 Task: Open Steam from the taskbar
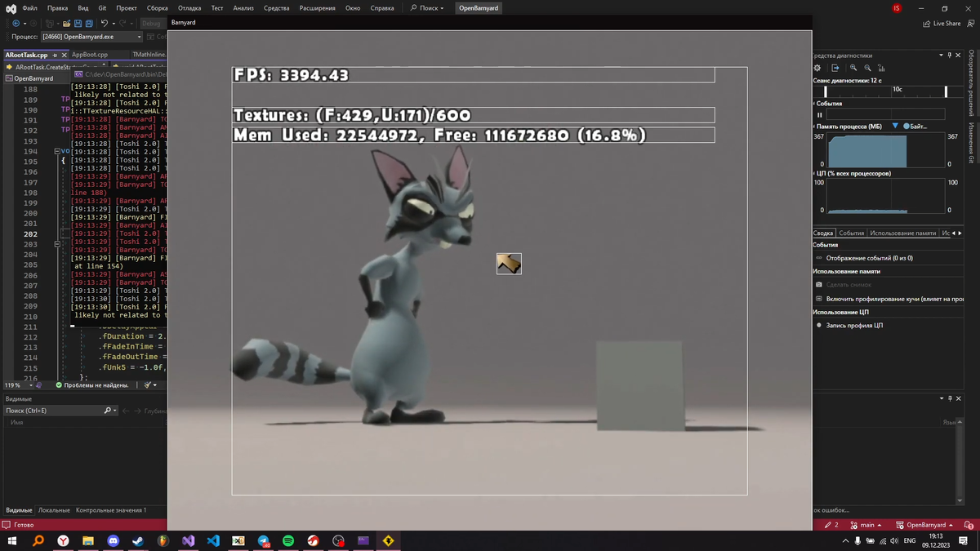tap(138, 540)
